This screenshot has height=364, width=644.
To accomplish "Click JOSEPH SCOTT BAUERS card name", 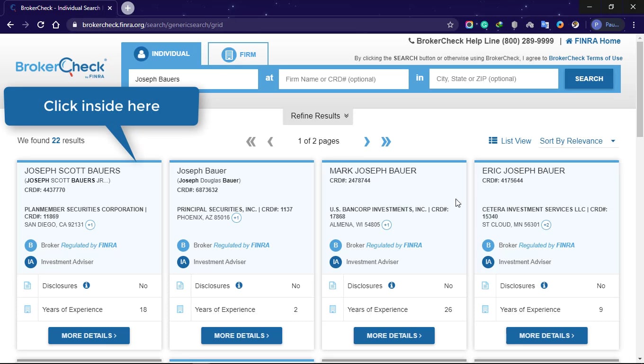I will tap(72, 171).
